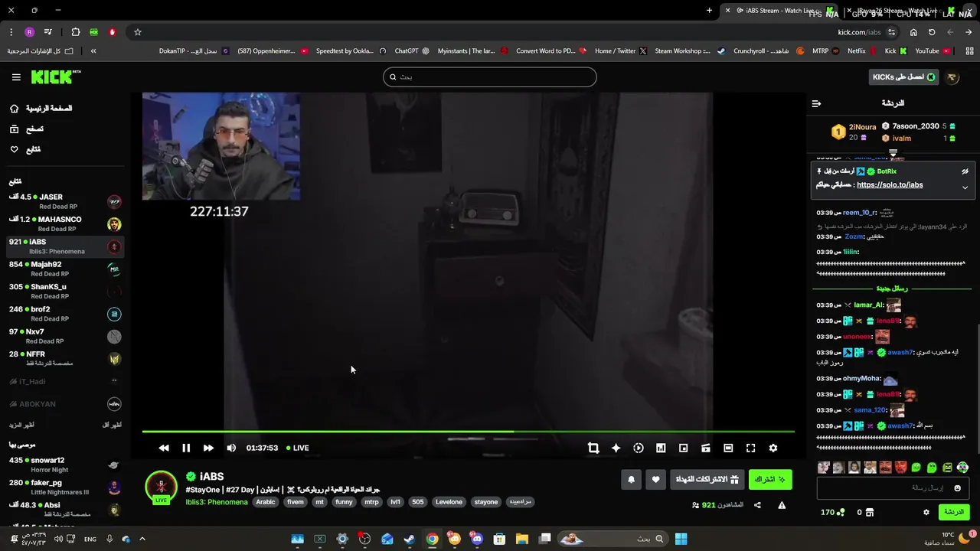980x551 pixels.
Task: Subscribe with the green اشتراك button
Action: 769,480
